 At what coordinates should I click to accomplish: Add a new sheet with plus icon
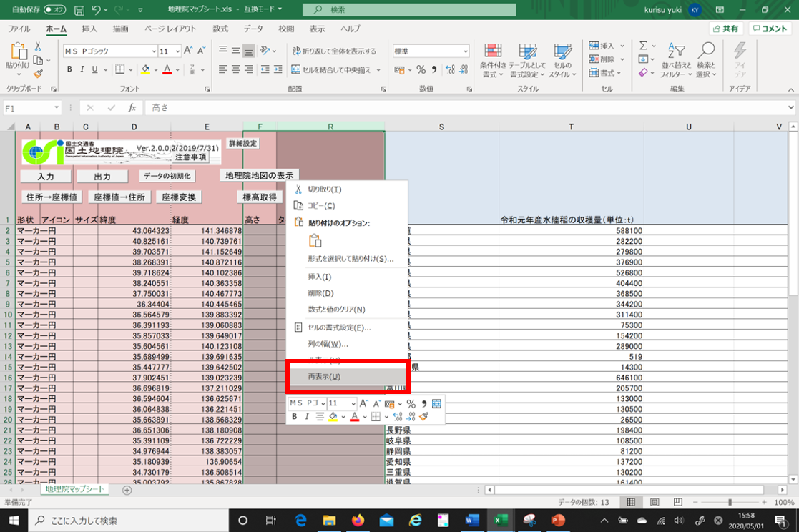pos(127,491)
